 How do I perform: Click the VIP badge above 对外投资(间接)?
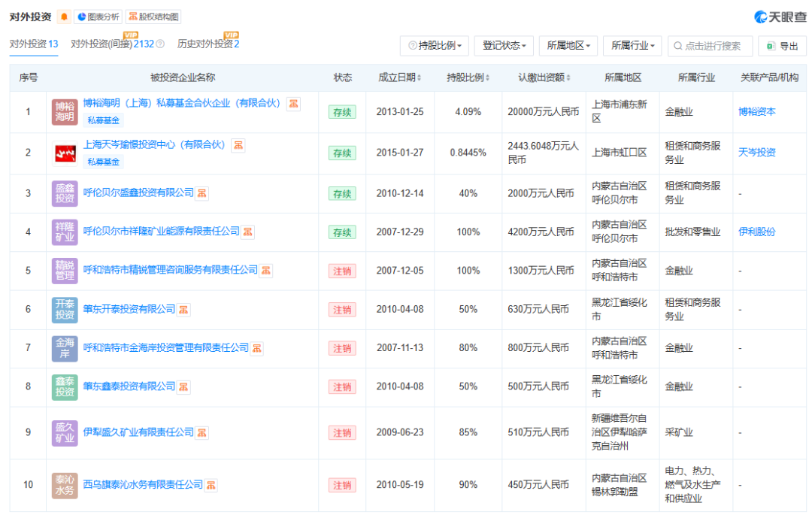[x=132, y=35]
